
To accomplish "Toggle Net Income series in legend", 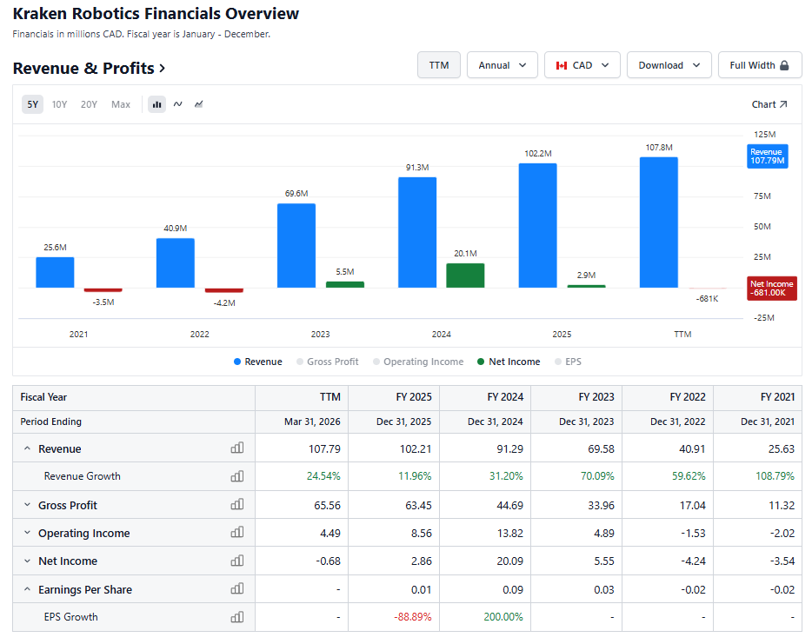I will point(509,362).
